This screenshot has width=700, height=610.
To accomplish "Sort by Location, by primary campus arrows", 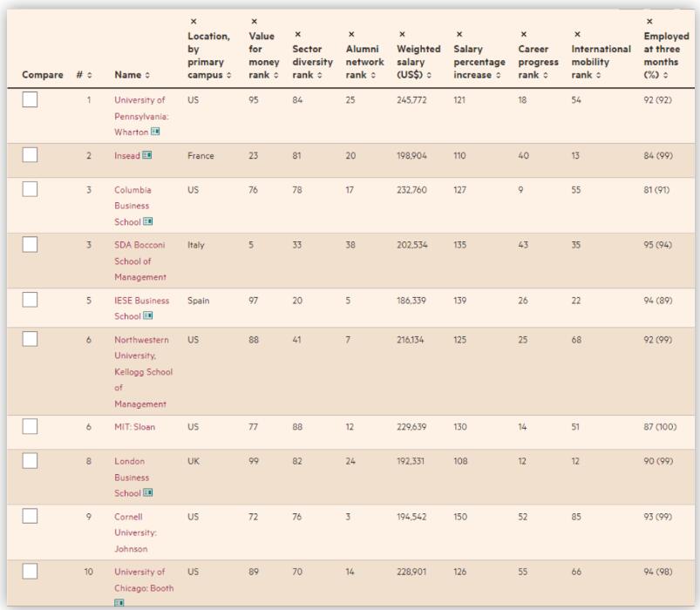I will [x=228, y=75].
